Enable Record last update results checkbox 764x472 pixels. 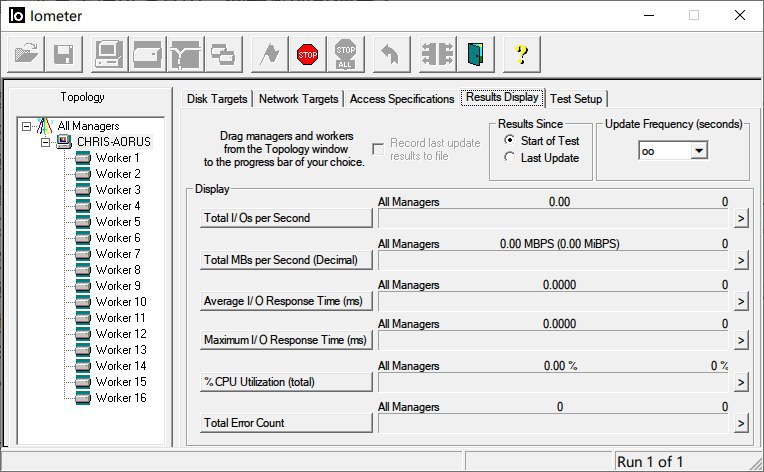(378, 149)
